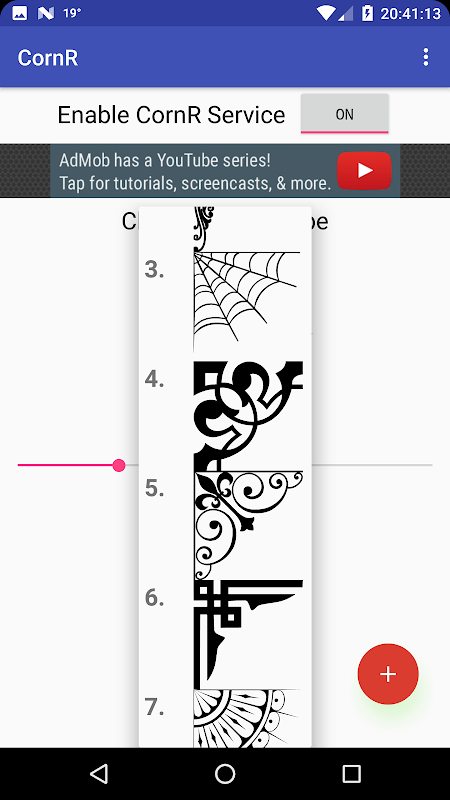Toggle the CornR Service ON switch
450x800 pixels.
pos(344,114)
